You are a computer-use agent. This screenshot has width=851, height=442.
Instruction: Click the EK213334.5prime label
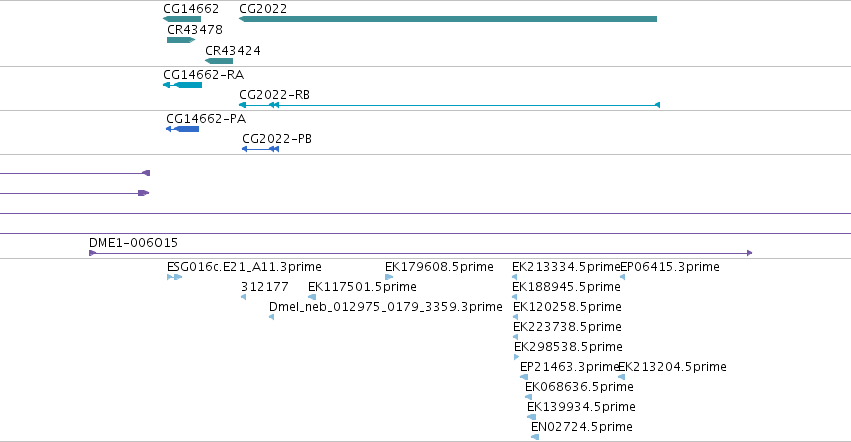click(x=566, y=267)
